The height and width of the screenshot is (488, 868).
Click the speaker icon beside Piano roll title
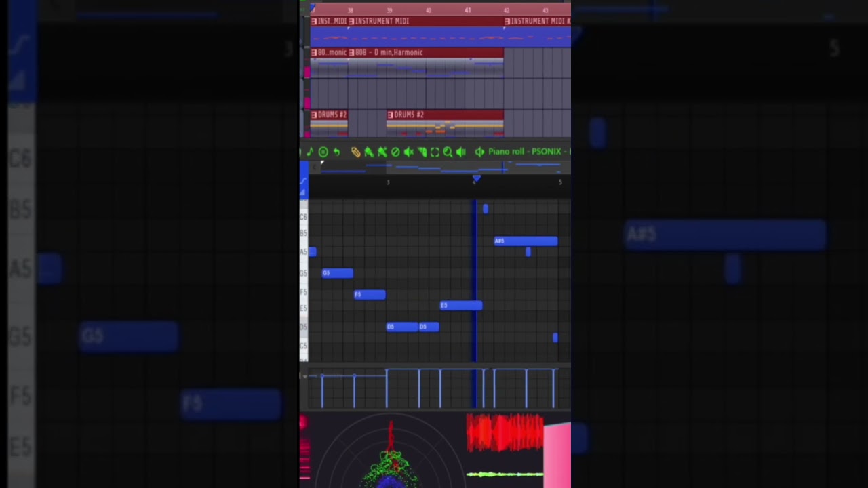pyautogui.click(x=480, y=152)
